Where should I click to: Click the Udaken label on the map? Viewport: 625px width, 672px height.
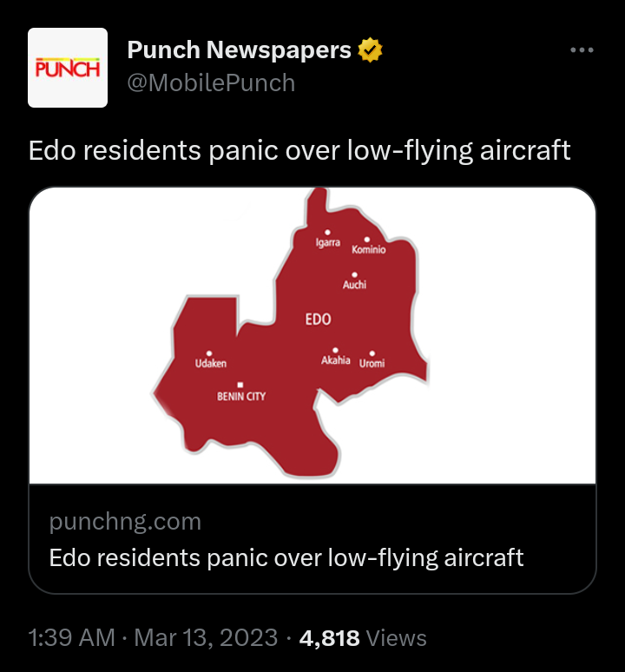tap(210, 363)
